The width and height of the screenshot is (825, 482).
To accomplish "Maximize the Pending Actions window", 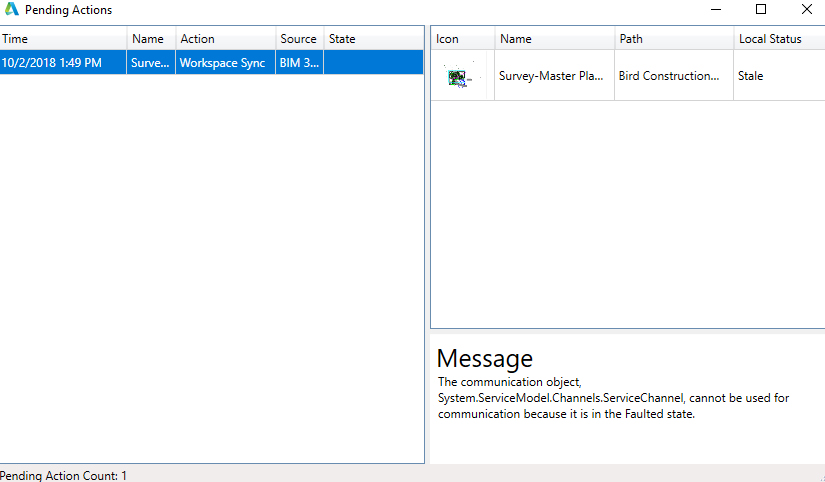I will pyautogui.click(x=761, y=9).
